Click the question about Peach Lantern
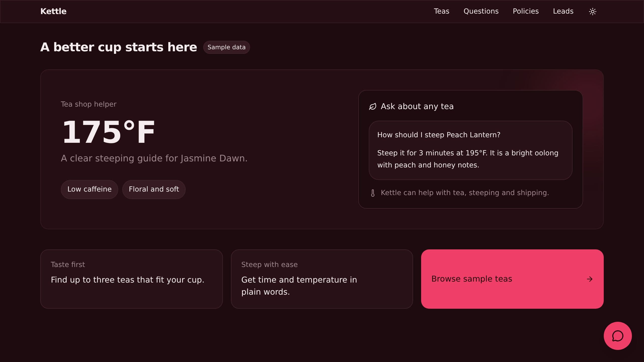644x362 pixels. pyautogui.click(x=439, y=135)
